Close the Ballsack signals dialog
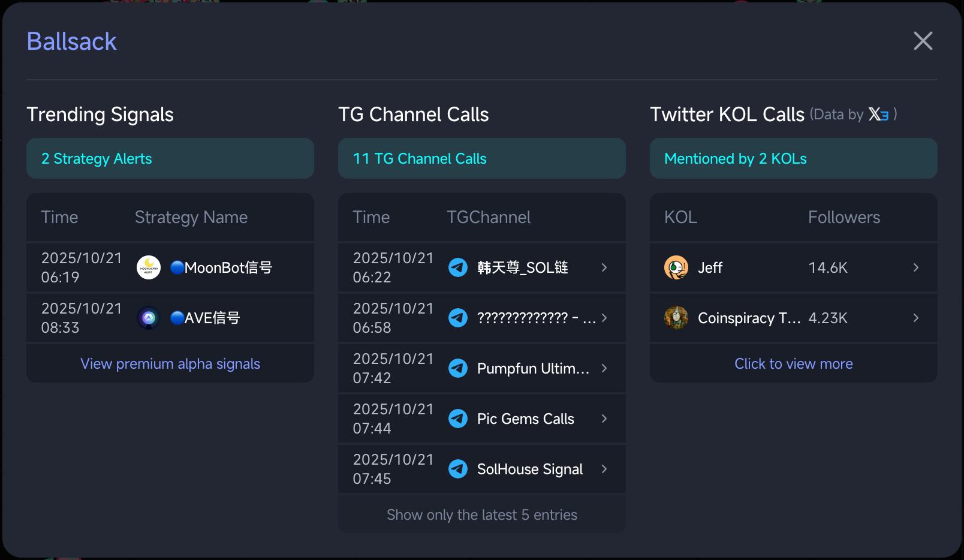Viewport: 964px width, 560px height. pyautogui.click(x=923, y=41)
